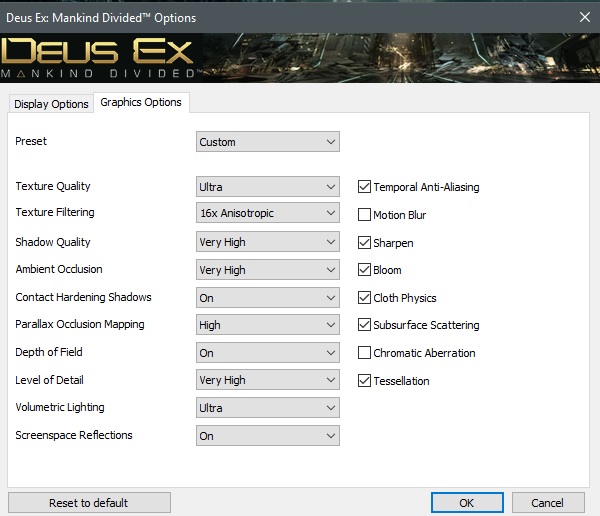Open the Ambient Occlusion dropdown
600x516 pixels.
pyautogui.click(x=268, y=270)
